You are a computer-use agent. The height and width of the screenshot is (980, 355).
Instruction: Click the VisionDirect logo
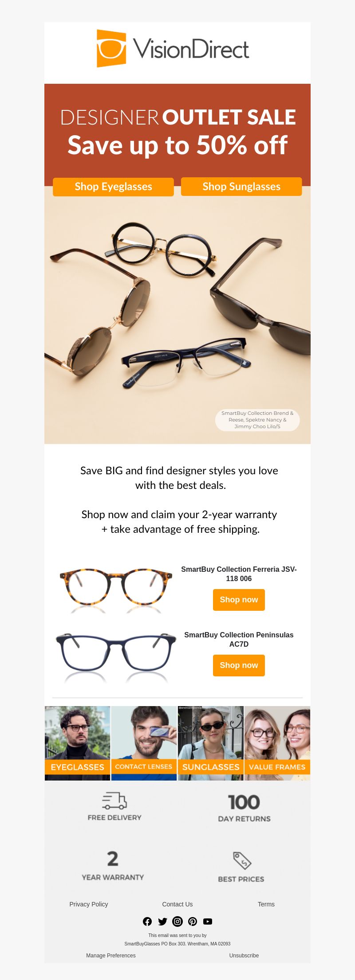tap(173, 49)
